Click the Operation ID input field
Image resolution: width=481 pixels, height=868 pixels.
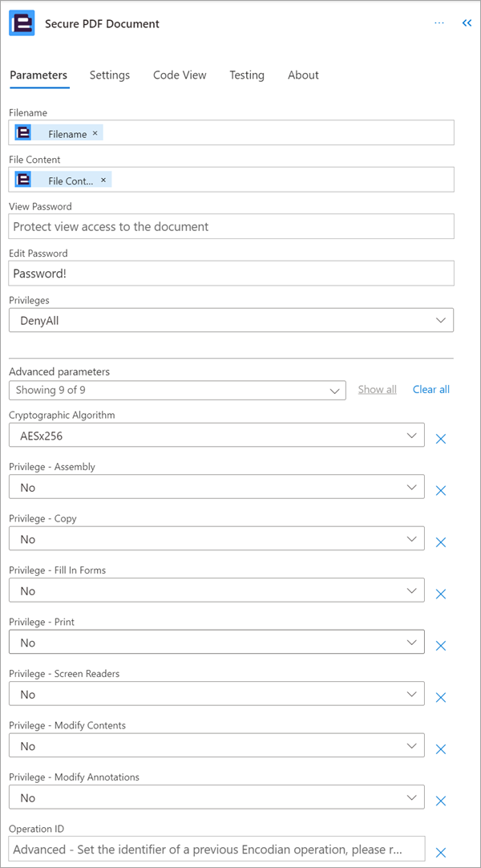216,849
